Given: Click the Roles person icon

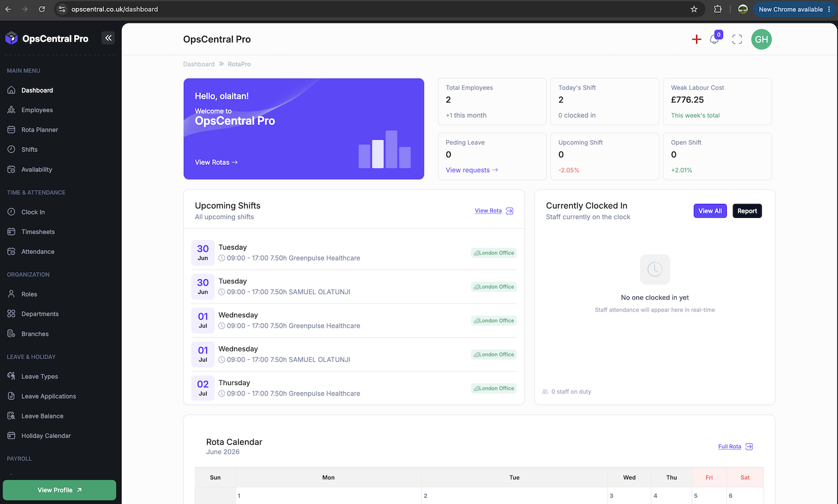Looking at the screenshot, I should tap(11, 294).
